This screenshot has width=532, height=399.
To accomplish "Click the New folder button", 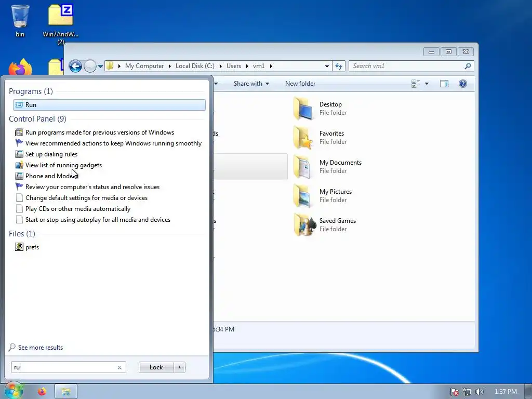I will coord(300,84).
